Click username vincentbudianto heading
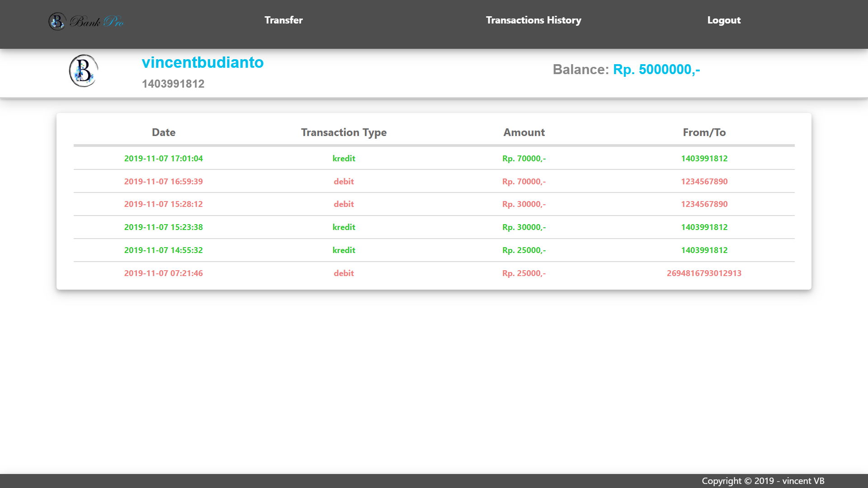This screenshot has height=488, width=868. [x=203, y=62]
